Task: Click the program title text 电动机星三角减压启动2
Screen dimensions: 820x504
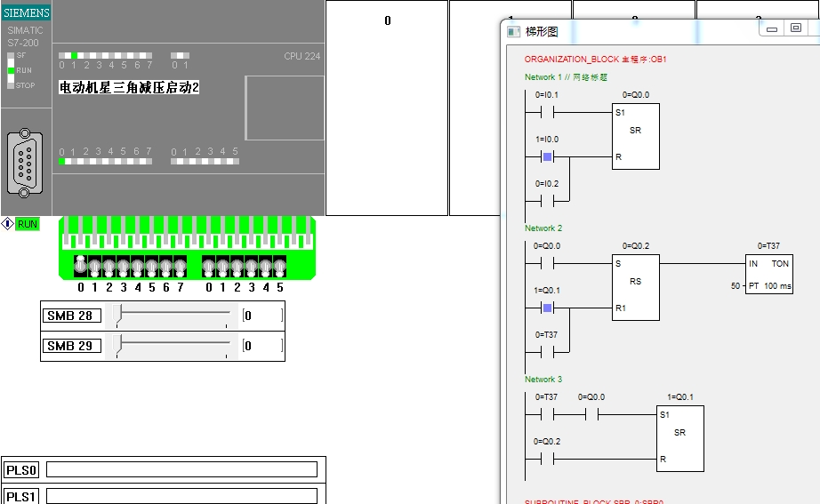Action: (x=129, y=87)
